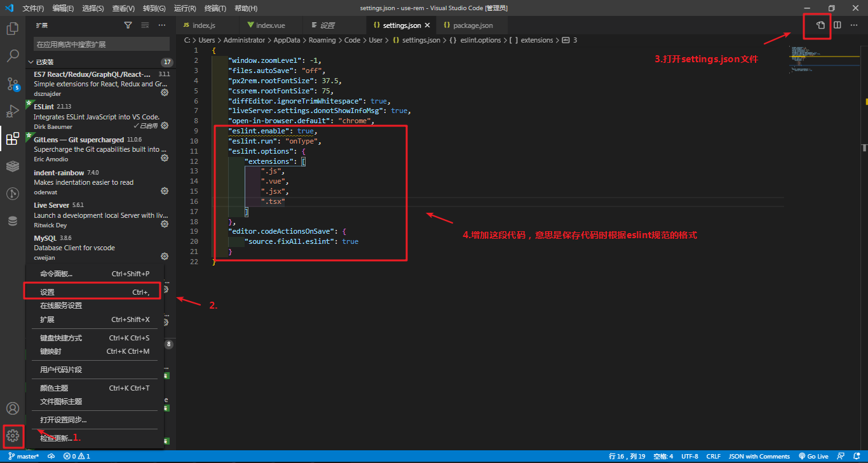Choose 键盘快捷方式 menu entry
Image resolution: width=868 pixels, height=463 pixels.
coord(95,338)
